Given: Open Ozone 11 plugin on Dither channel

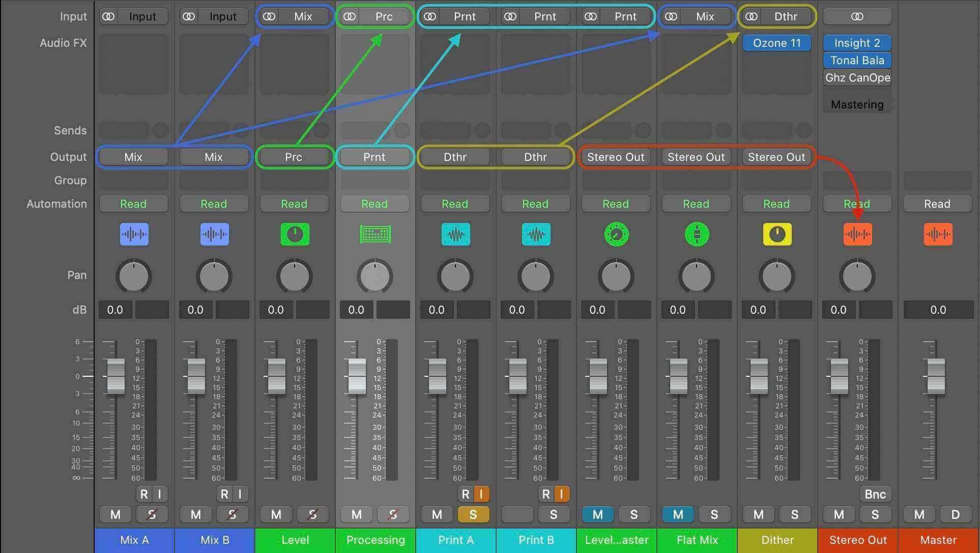Looking at the screenshot, I should [x=777, y=43].
